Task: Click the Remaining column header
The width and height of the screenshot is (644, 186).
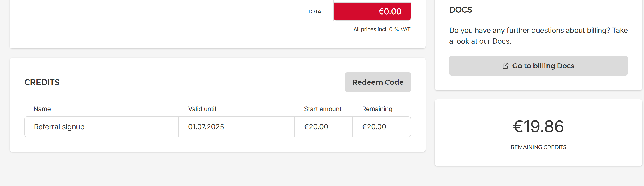Action: [377, 109]
